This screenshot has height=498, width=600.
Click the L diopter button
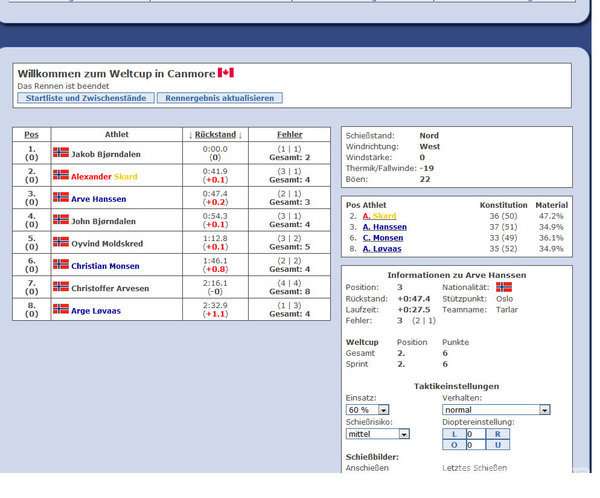(x=454, y=434)
